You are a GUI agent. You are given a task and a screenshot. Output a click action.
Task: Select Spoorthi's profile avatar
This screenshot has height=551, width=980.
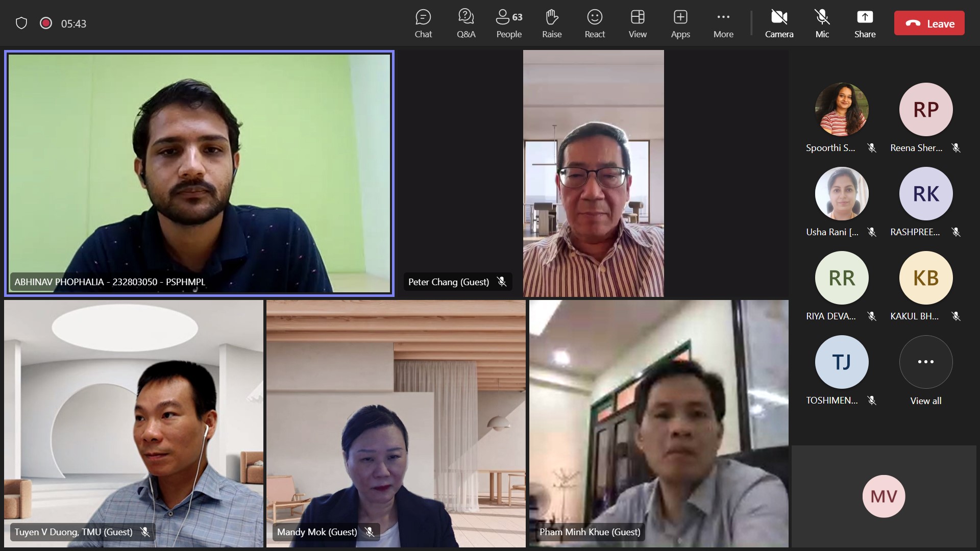841,109
